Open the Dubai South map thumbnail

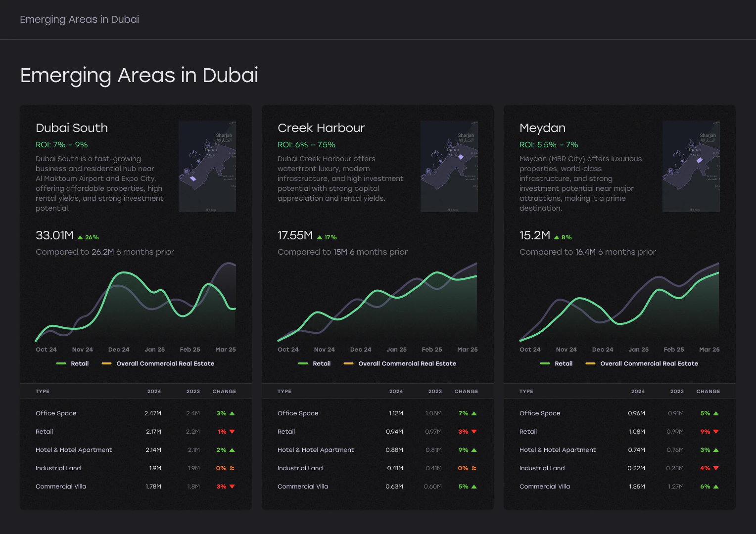[x=207, y=167]
